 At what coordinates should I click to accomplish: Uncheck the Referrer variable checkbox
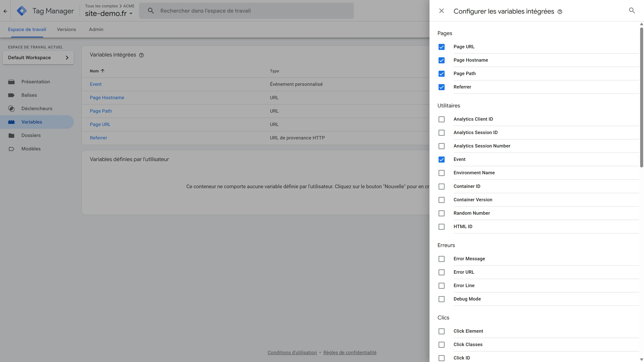tap(442, 87)
